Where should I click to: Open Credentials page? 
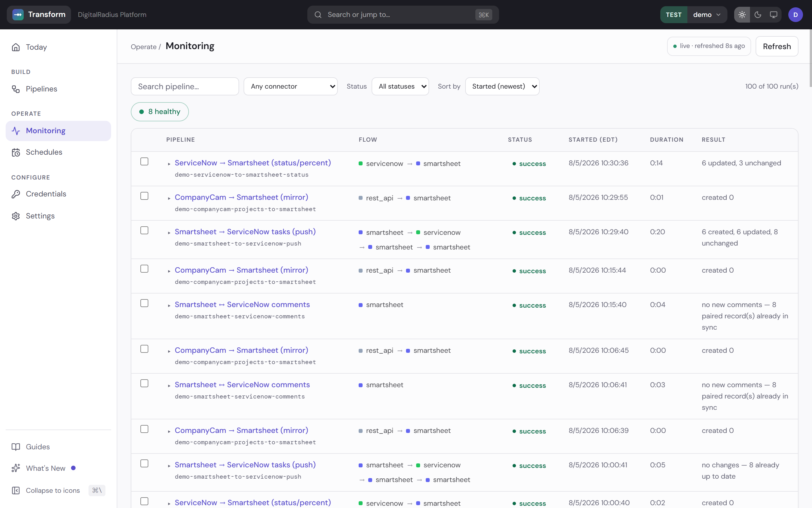tap(58, 194)
